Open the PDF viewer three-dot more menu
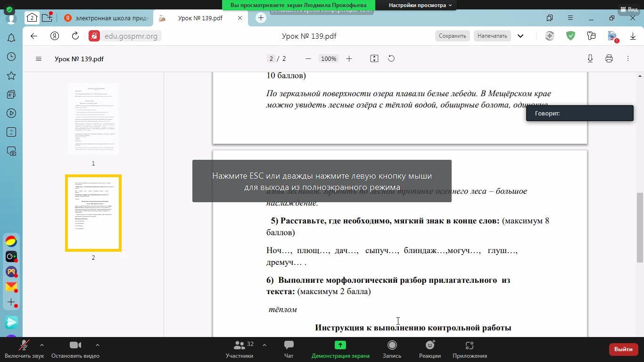 tap(628, 58)
